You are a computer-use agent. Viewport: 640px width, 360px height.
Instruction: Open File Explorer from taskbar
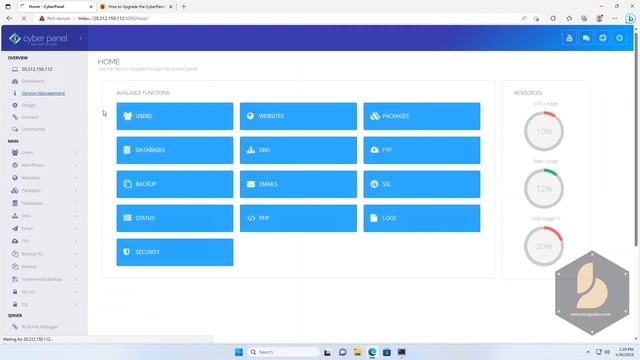coord(357,352)
